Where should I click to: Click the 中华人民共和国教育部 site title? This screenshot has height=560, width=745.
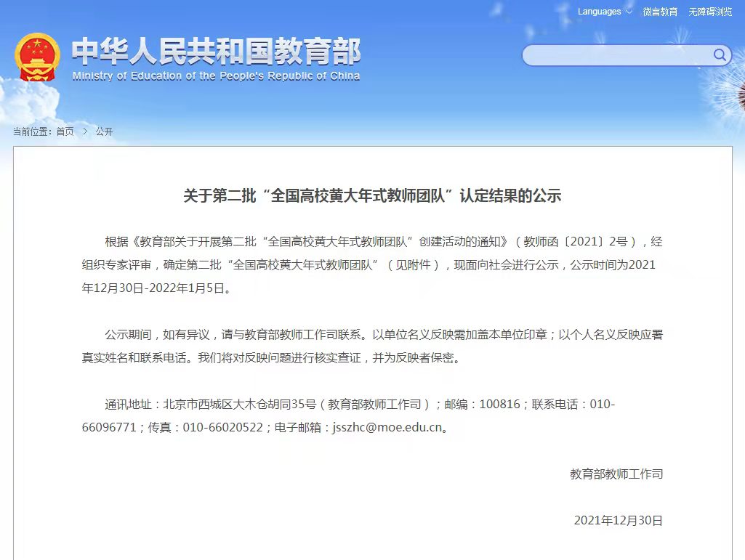click(216, 51)
